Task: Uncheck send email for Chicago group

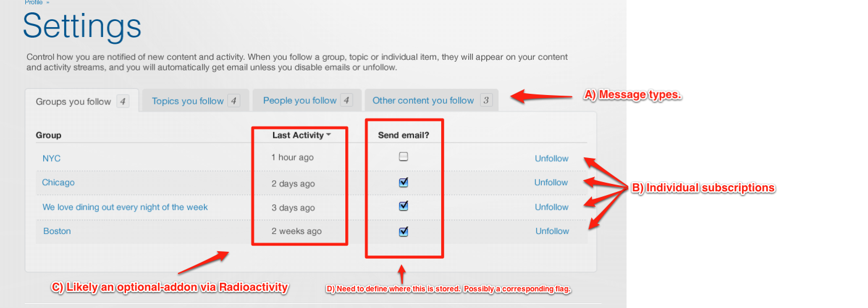Action: pyautogui.click(x=403, y=183)
